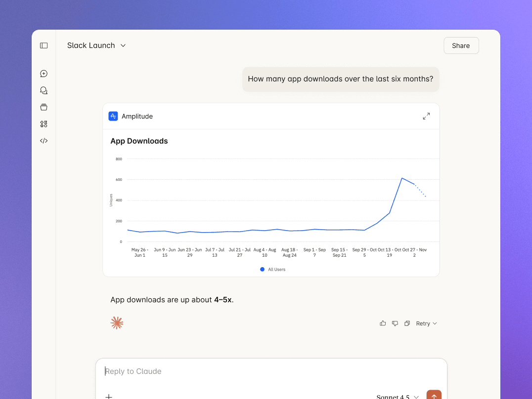Copy the response text
The width and height of the screenshot is (532, 399).
[407, 323]
